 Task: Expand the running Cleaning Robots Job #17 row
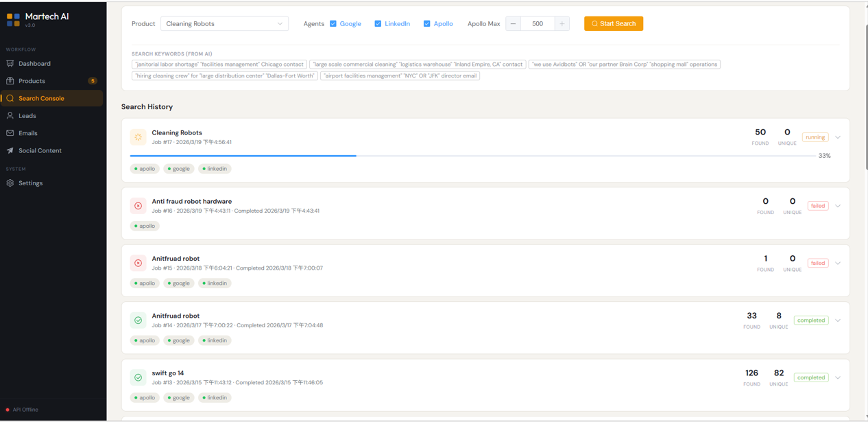(x=838, y=137)
